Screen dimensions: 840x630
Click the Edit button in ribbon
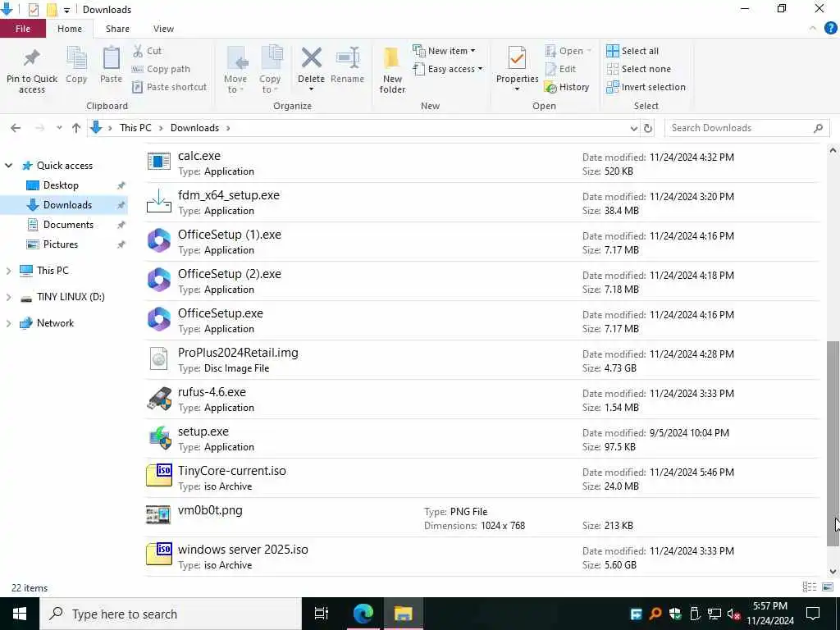click(560, 69)
